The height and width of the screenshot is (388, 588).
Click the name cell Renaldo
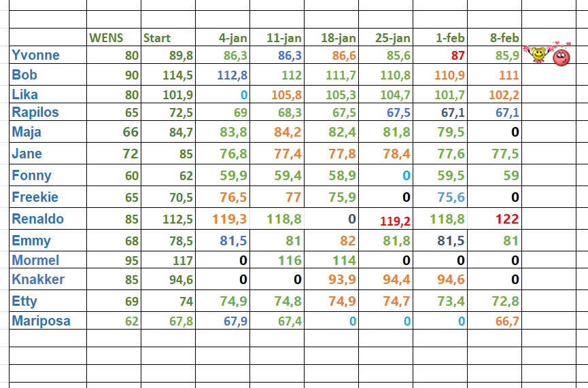pos(38,219)
